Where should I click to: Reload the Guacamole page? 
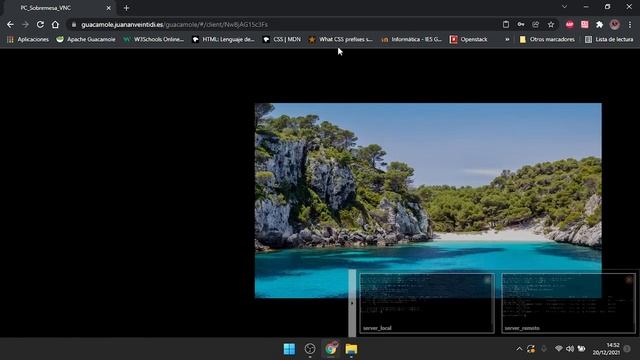pyautogui.click(x=40, y=24)
